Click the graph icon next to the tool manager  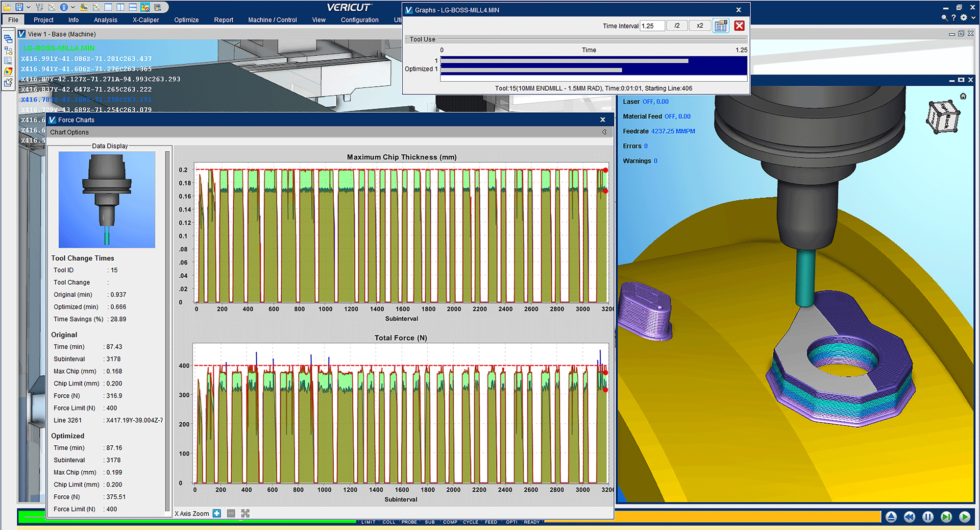point(51,7)
